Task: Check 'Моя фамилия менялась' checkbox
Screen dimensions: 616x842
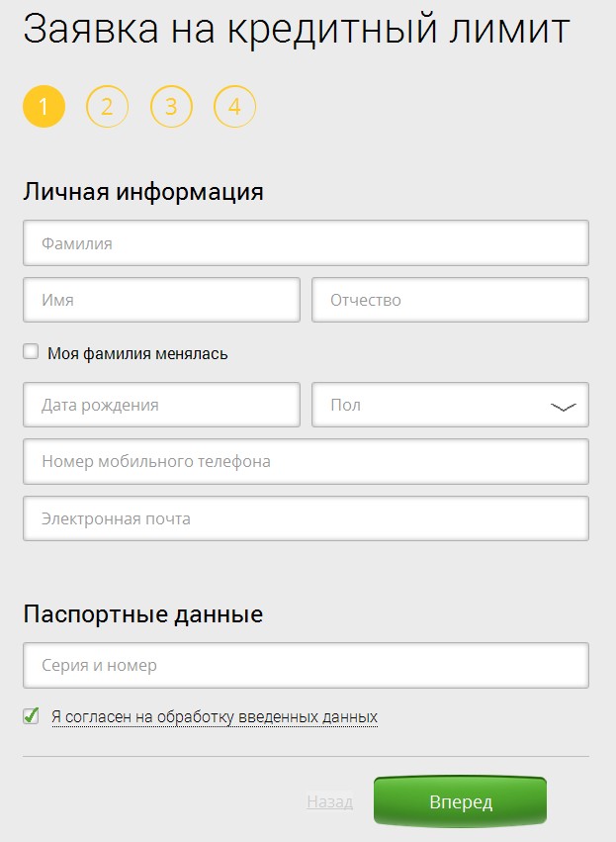Action: click(x=32, y=351)
